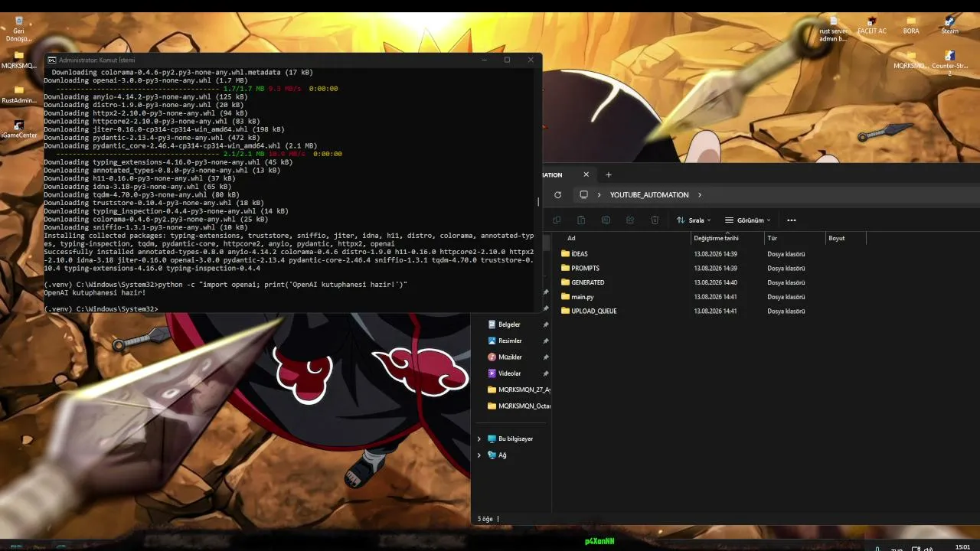Open Müzikler in the navigation pane

point(510,357)
